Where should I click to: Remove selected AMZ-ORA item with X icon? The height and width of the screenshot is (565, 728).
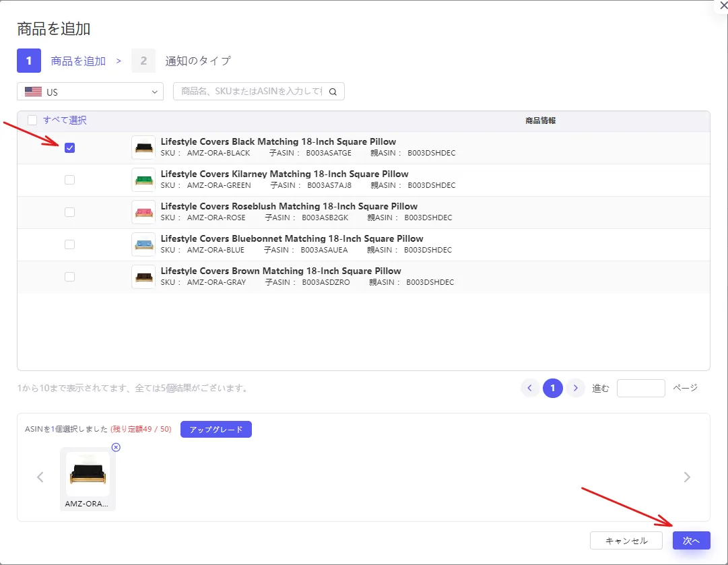(x=116, y=447)
